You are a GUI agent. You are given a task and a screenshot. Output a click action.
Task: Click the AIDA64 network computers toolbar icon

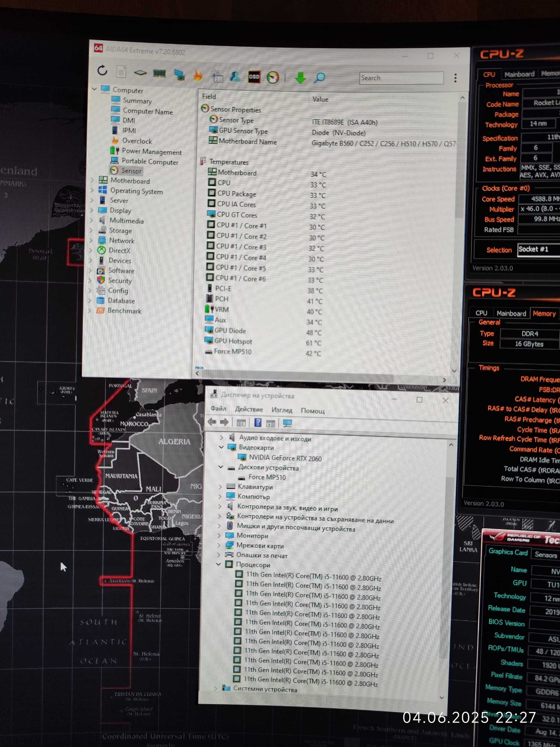pyautogui.click(x=179, y=75)
